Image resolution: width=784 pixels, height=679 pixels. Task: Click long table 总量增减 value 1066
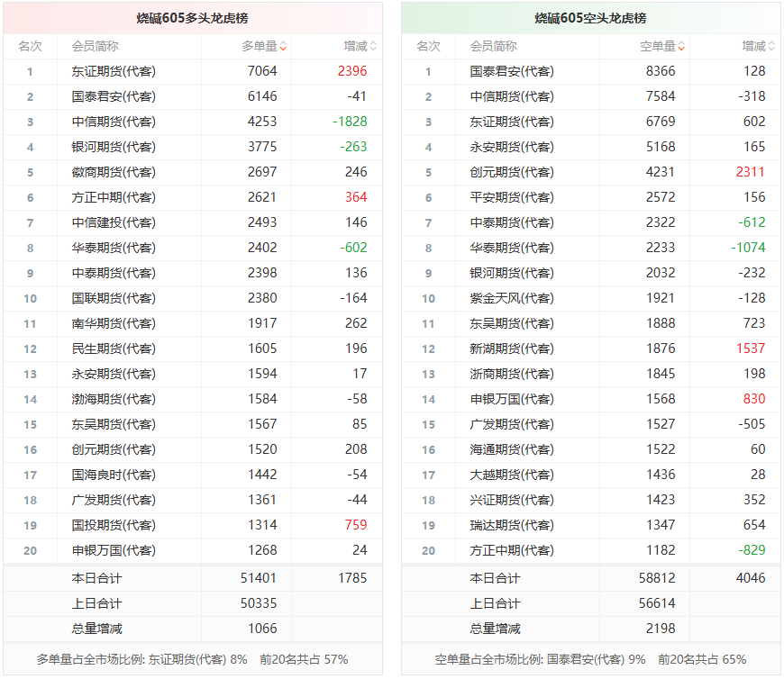(x=262, y=629)
